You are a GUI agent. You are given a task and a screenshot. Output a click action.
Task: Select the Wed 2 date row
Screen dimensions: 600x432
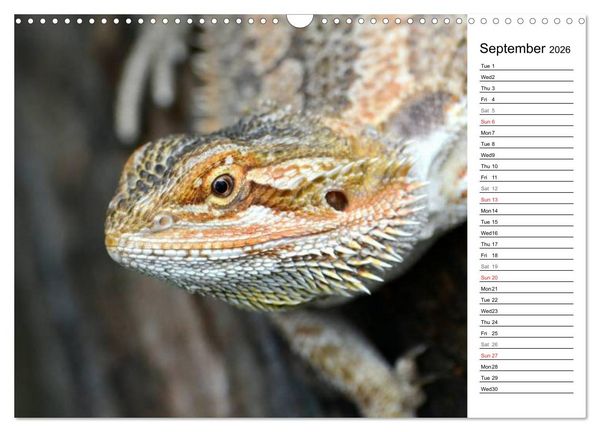(x=527, y=77)
